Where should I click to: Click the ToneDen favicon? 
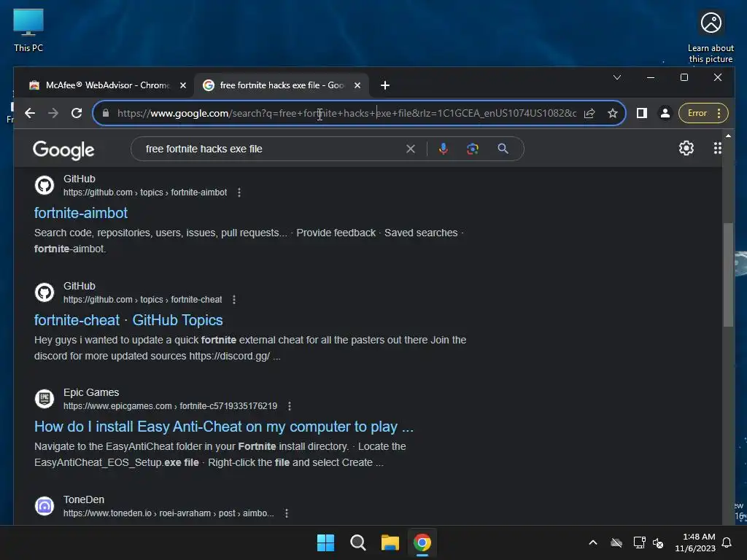44,506
